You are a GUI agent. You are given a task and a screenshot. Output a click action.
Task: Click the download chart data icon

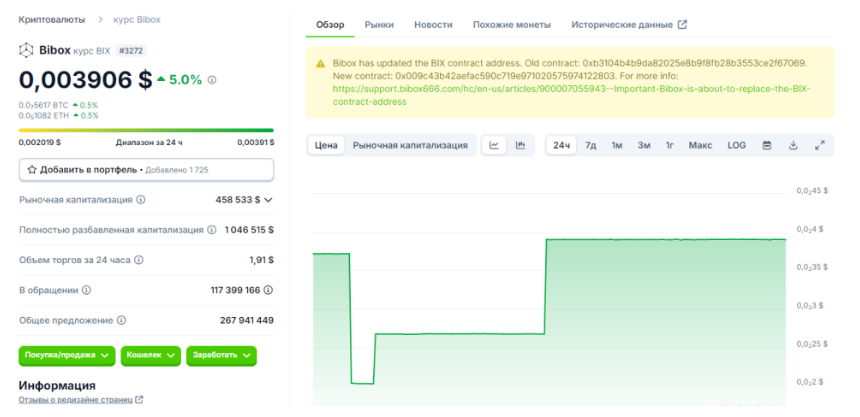[793, 145]
